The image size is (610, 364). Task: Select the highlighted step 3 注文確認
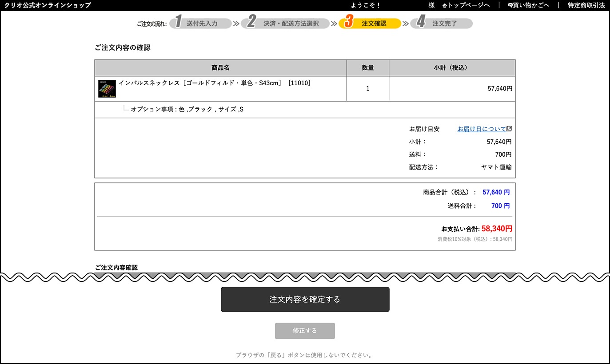point(370,24)
